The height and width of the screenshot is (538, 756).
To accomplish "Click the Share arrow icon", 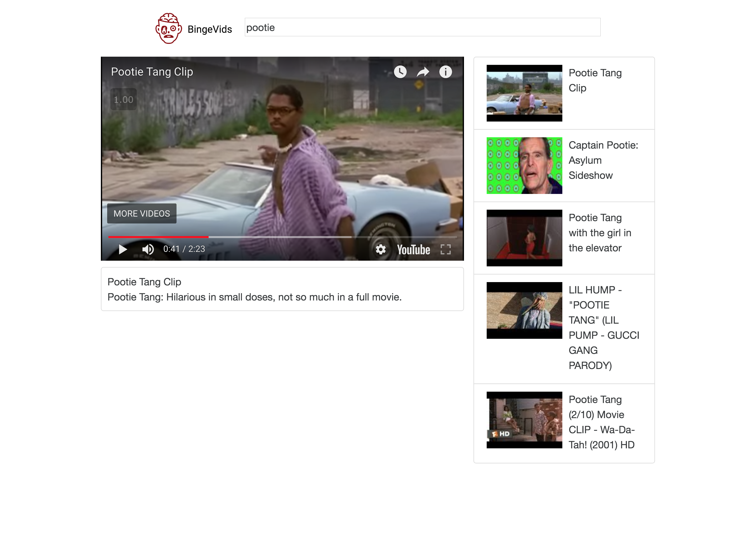I will point(423,72).
